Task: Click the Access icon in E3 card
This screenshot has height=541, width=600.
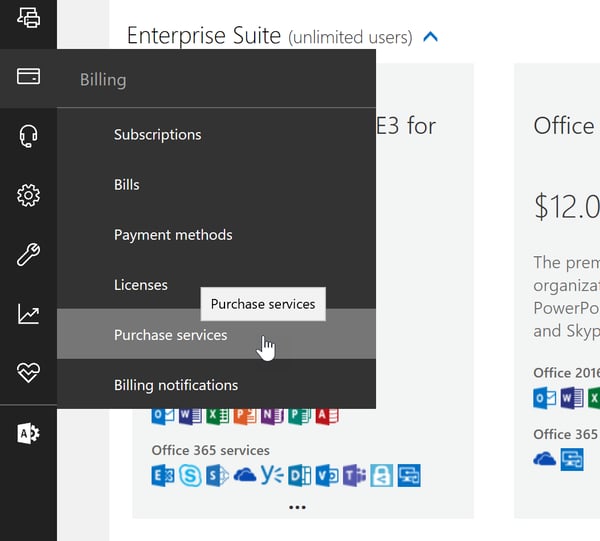Action: (x=327, y=416)
